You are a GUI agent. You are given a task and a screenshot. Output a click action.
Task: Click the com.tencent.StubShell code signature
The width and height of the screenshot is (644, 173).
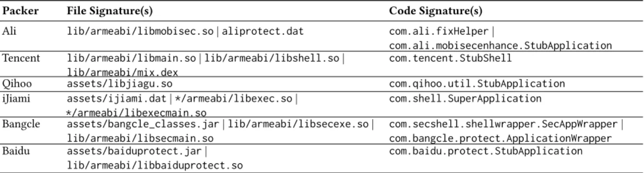coord(450,58)
